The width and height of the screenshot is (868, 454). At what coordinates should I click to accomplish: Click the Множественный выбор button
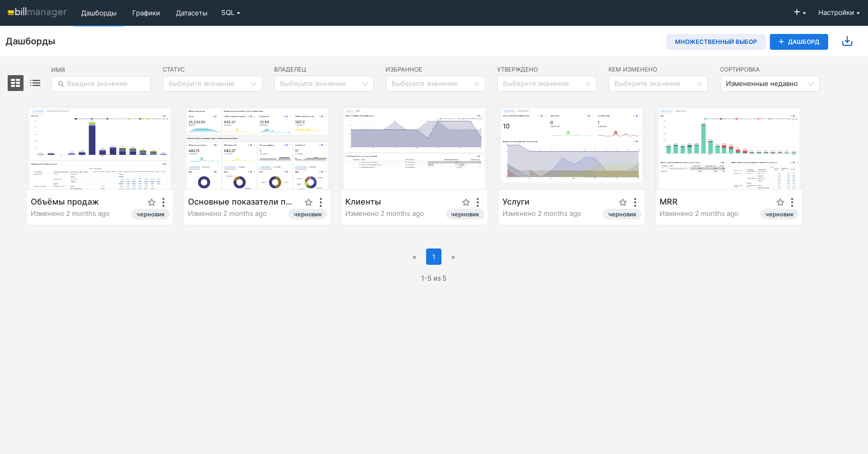(716, 42)
